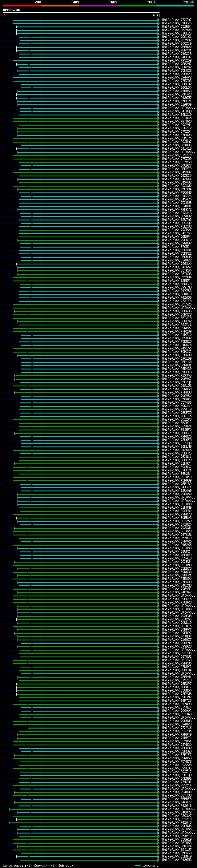This screenshot has height=868, width=197.
Task: Click the UniRef100_A9SYH4 hit label
Action: pyautogui.click(x=177, y=125)
